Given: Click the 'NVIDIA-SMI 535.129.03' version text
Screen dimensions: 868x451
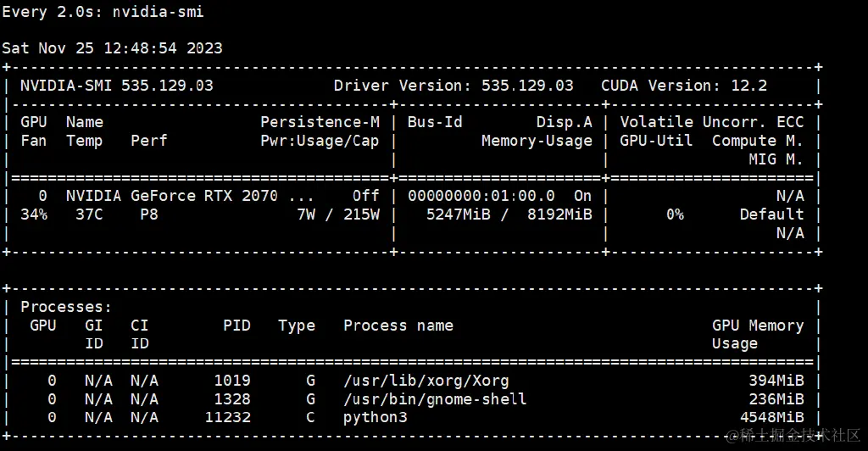Looking at the screenshot, I should (117, 86).
